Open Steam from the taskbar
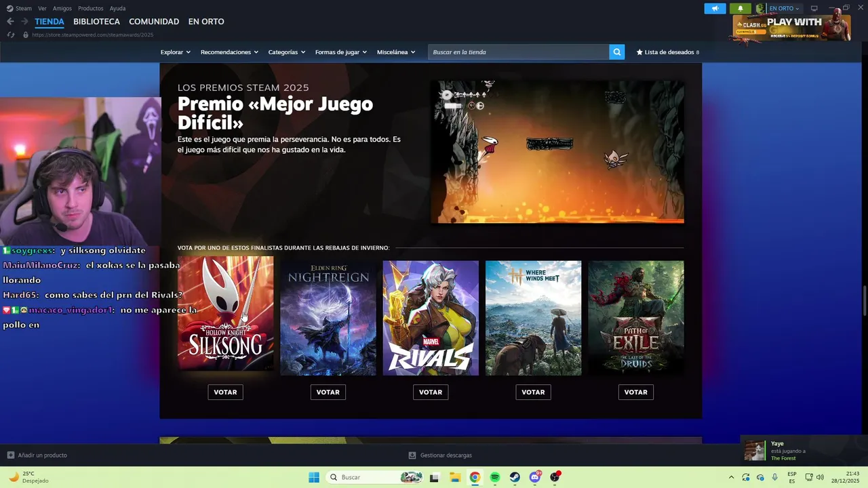This screenshot has width=868, height=488. (515, 477)
